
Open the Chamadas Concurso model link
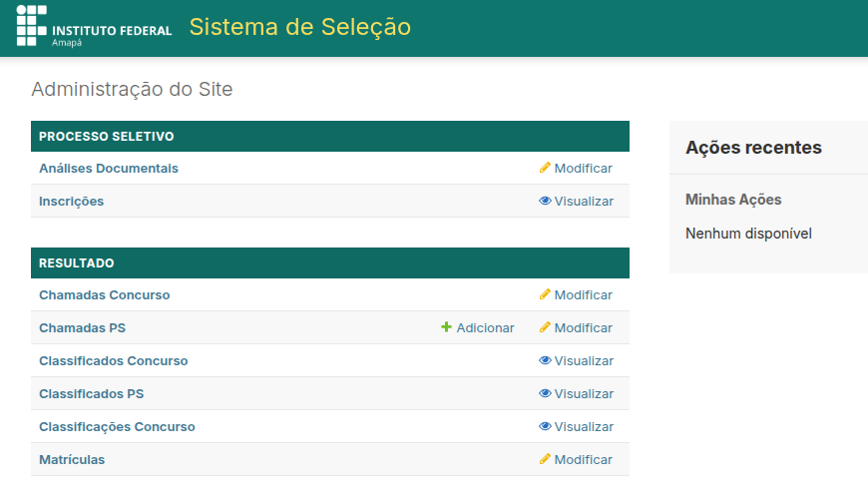coord(105,294)
